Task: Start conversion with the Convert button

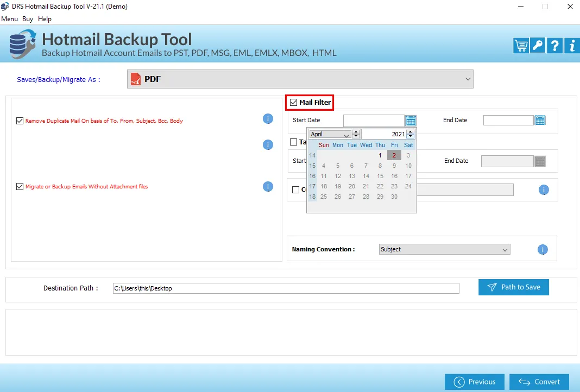Action: click(539, 382)
